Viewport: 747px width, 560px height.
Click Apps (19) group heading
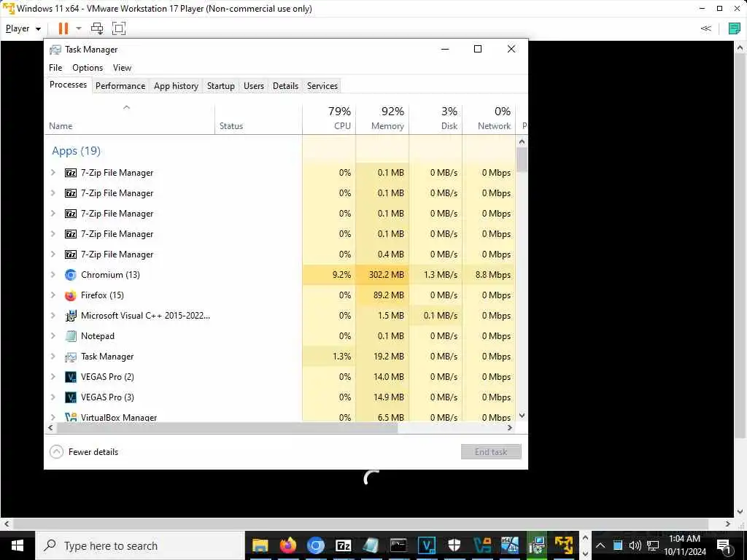76,151
